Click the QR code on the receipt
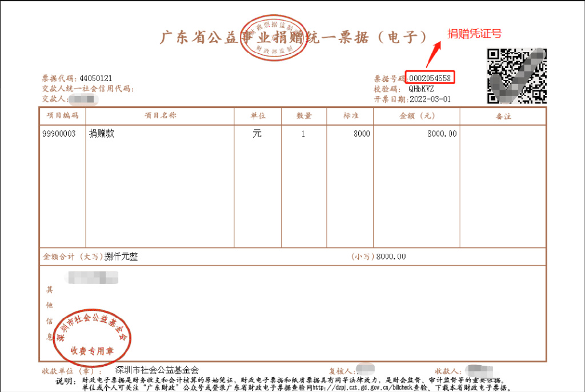This screenshot has width=585, height=392. point(516,76)
